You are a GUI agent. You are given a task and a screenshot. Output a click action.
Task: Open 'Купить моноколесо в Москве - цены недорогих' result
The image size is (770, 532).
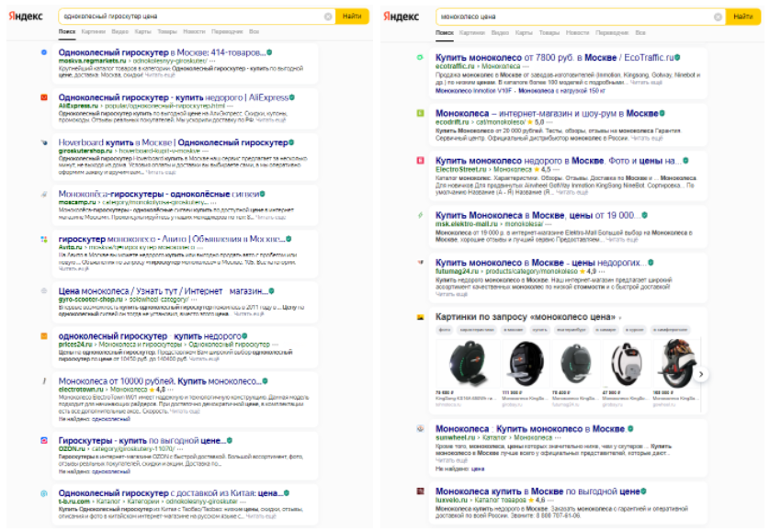click(x=541, y=263)
